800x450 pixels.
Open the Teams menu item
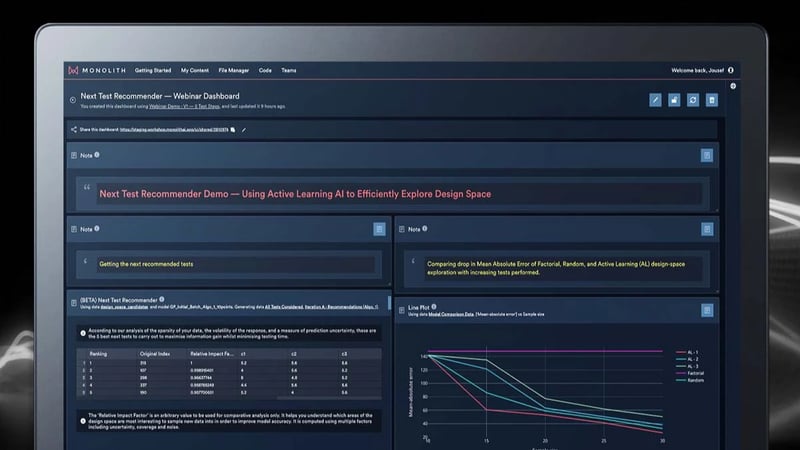288,70
